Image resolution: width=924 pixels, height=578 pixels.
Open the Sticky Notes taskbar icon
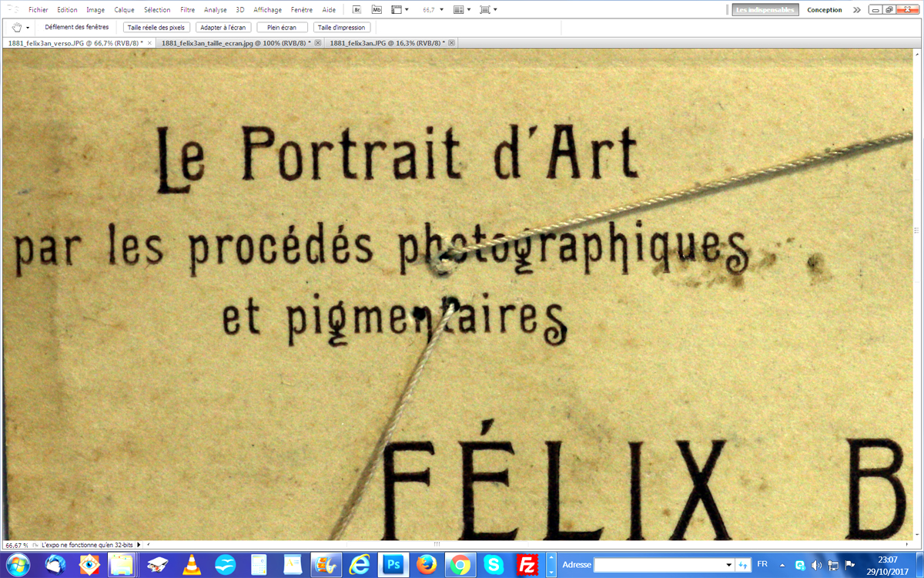coord(122,566)
